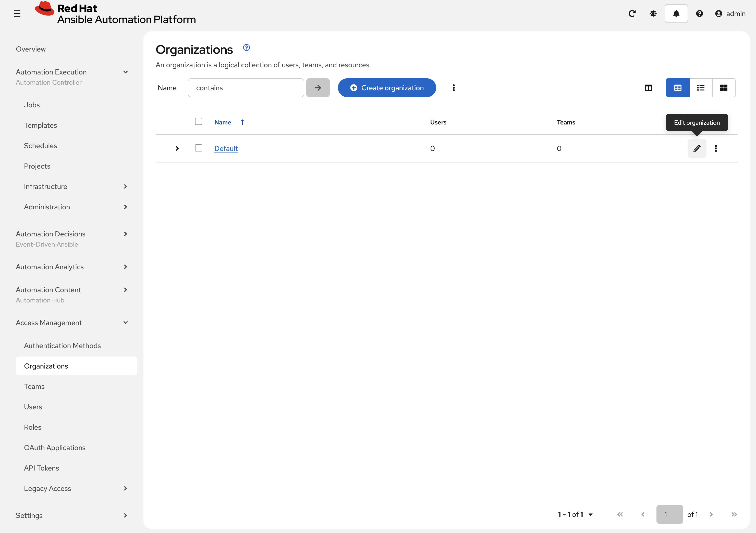756x533 pixels.
Task: Select all organizations with the header checkbox
Action: 199,121
